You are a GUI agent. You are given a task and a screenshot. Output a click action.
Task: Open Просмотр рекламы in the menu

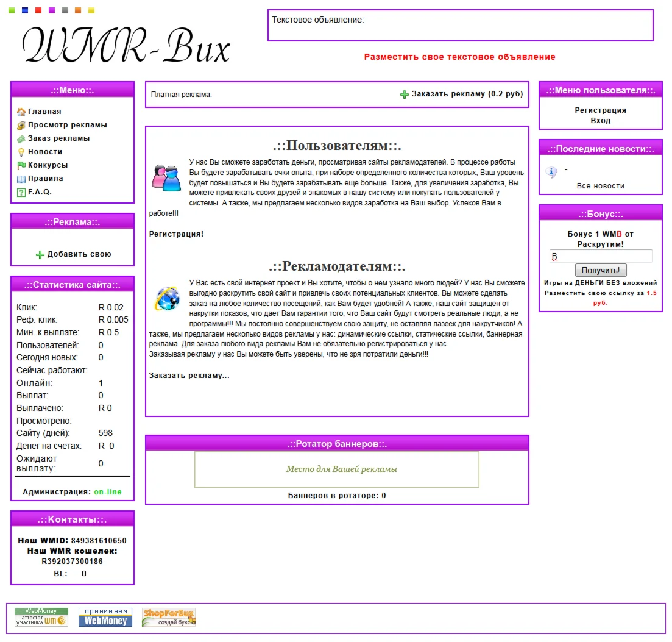point(67,125)
